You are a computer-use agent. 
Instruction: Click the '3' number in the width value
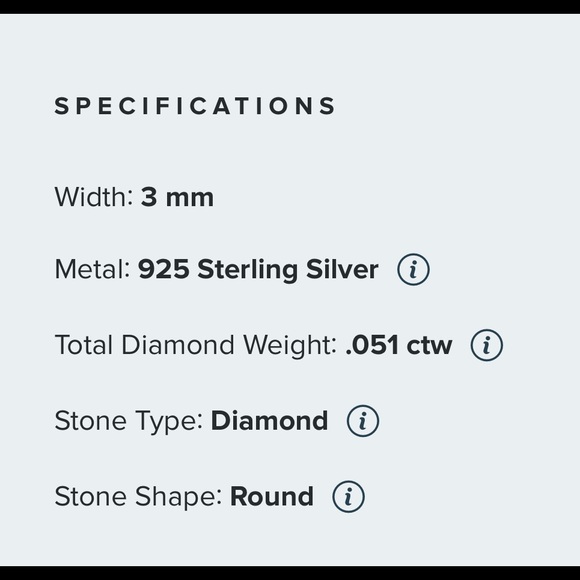pos(149,197)
